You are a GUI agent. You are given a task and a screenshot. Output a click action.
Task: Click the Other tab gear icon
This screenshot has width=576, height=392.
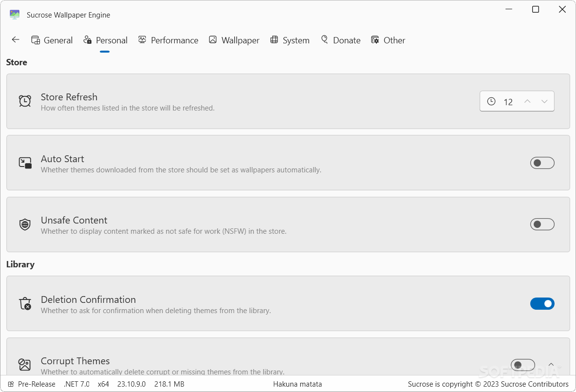pos(375,39)
